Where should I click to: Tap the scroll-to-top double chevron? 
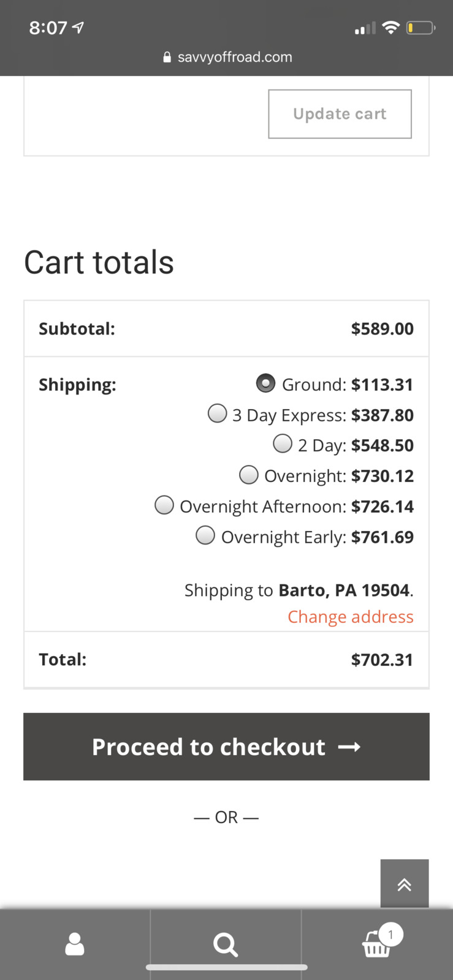click(404, 884)
